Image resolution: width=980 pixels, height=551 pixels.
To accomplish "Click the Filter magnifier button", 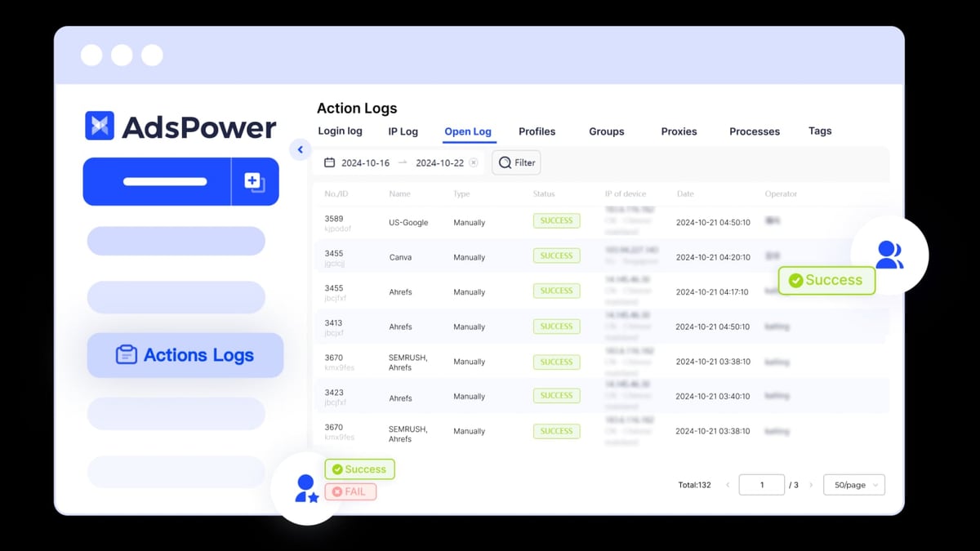I will (516, 162).
